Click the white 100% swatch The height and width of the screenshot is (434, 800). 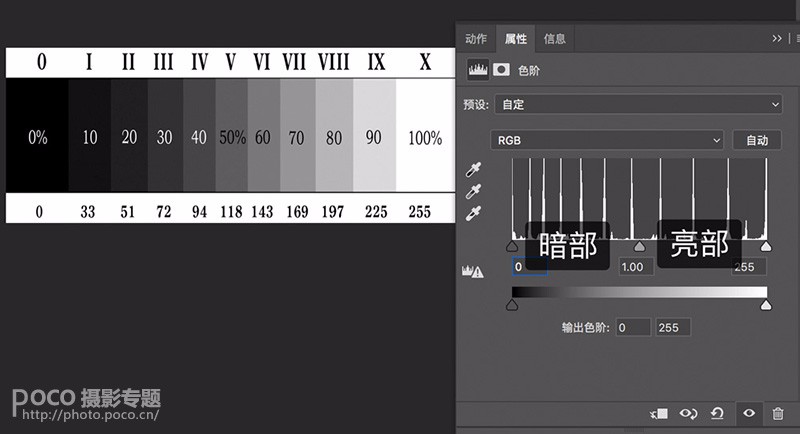click(425, 136)
